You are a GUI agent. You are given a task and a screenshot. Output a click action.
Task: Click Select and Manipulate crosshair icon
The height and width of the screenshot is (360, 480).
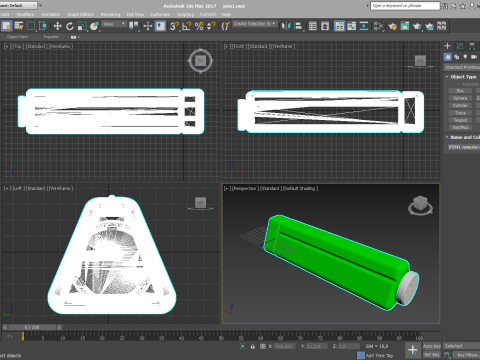148,26
